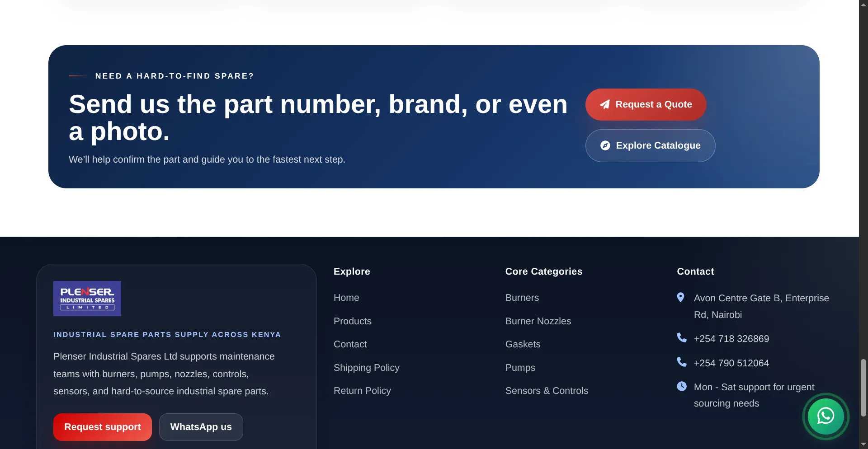
Task: Open the Home link in Explore section
Action: [346, 298]
